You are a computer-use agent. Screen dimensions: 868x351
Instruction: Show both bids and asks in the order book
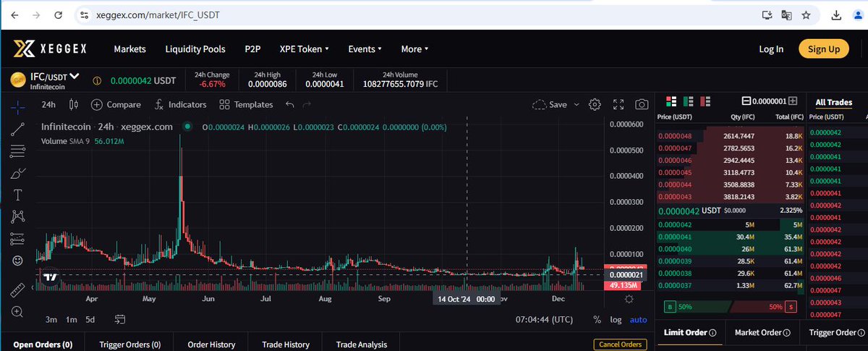(671, 101)
